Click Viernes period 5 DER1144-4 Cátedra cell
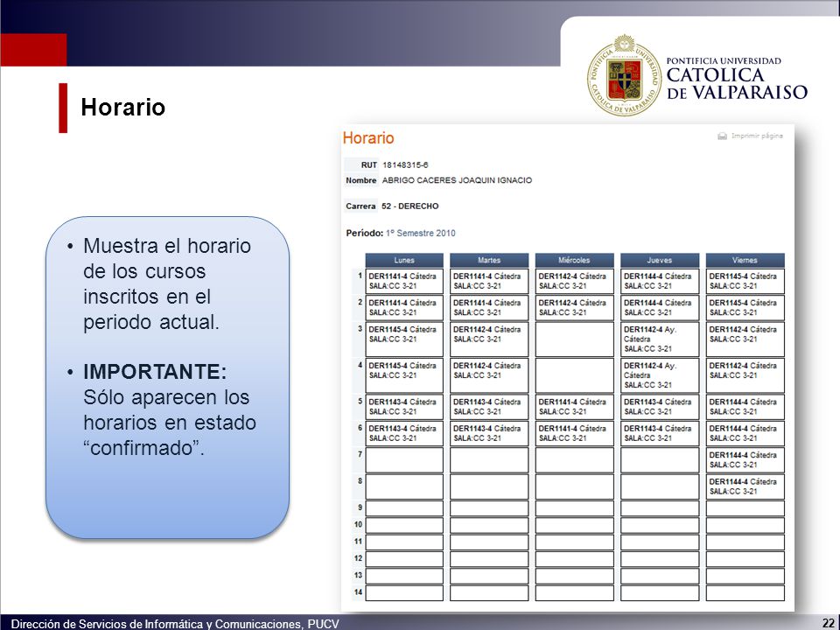This screenshot has height=630, width=840. (745, 407)
